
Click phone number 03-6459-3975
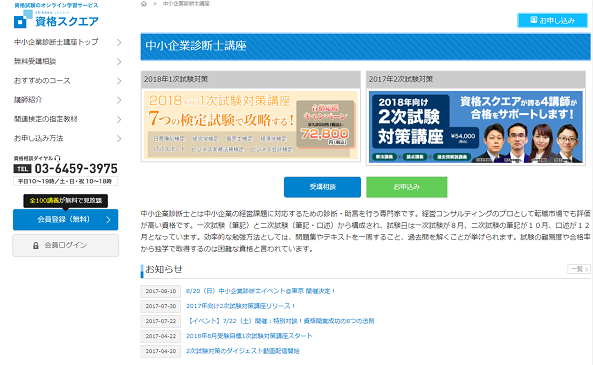click(76, 169)
